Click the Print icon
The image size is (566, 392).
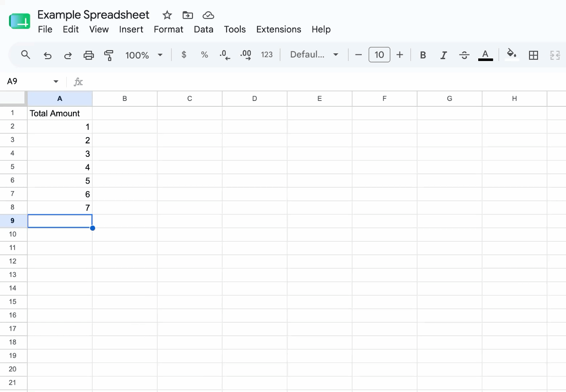pos(89,55)
